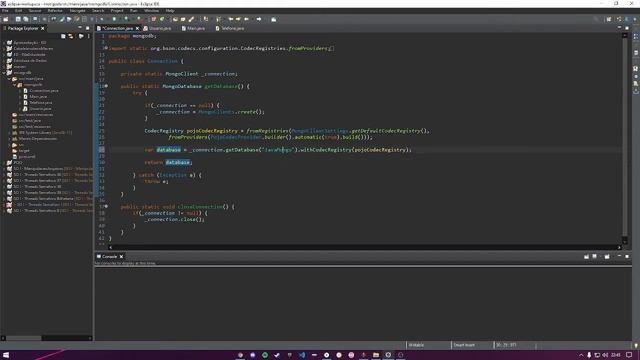Collapse the mongodb project node
The height and width of the screenshot is (360, 640).
click(4, 73)
